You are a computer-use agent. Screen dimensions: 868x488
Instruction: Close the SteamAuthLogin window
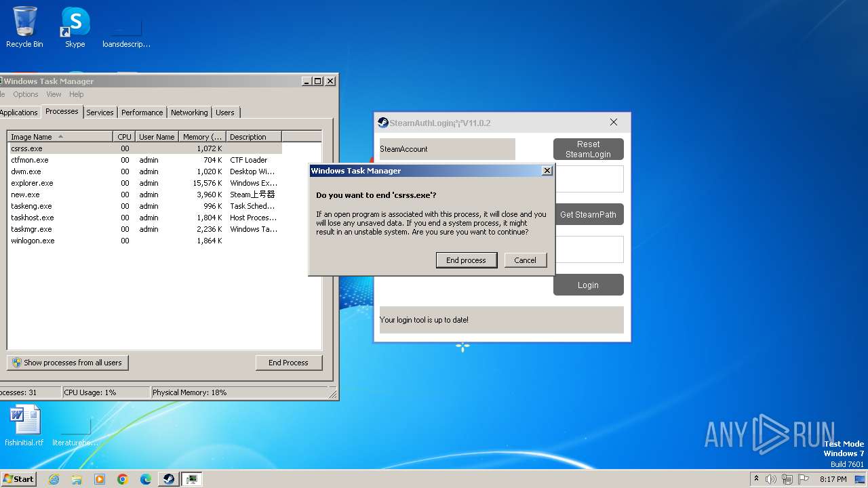[614, 123]
